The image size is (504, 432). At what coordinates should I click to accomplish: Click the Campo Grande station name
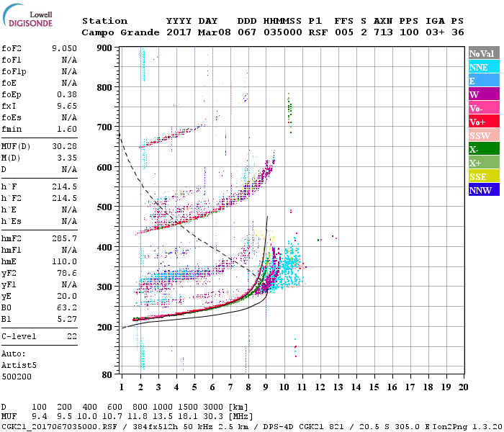click(x=120, y=32)
